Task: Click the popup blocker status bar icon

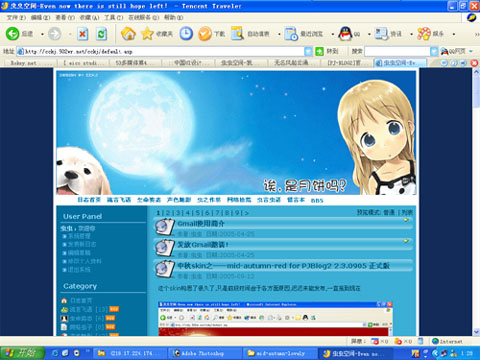Action: click(x=375, y=341)
